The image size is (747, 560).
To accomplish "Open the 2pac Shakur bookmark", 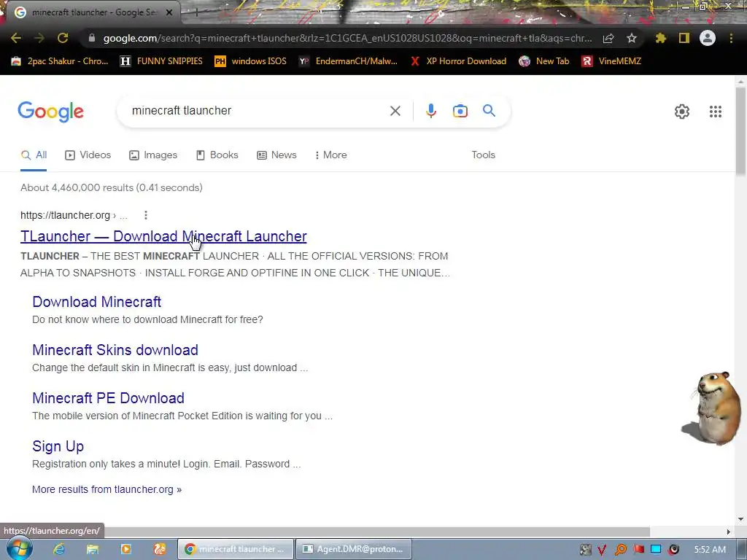I will coord(60,61).
